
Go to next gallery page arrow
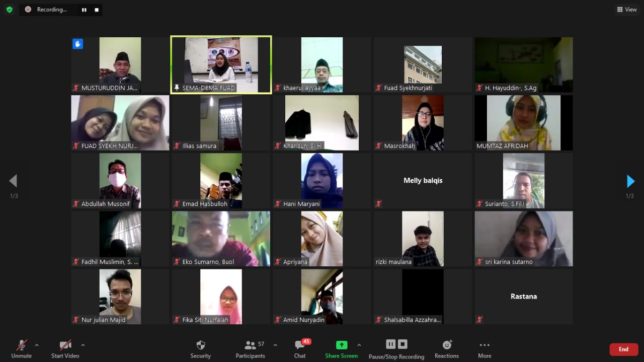pyautogui.click(x=630, y=181)
